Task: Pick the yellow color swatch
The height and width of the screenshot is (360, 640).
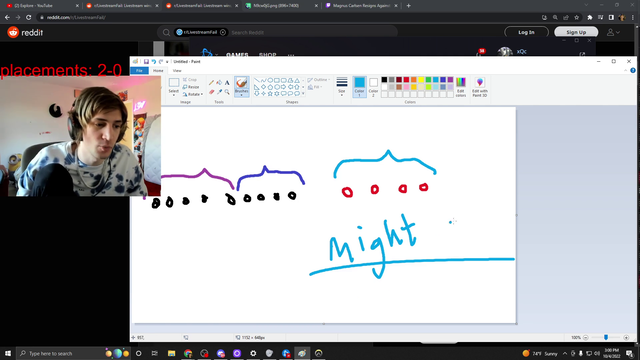Action: 421,80
